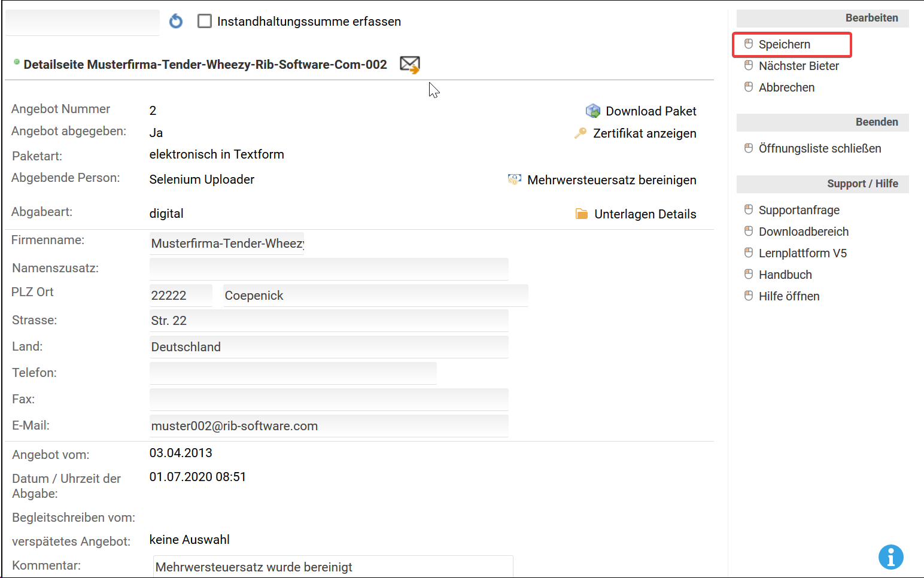Viewport: 924px width, 578px height.
Task: Open Zertifikat anzeigen link
Action: pos(645,133)
